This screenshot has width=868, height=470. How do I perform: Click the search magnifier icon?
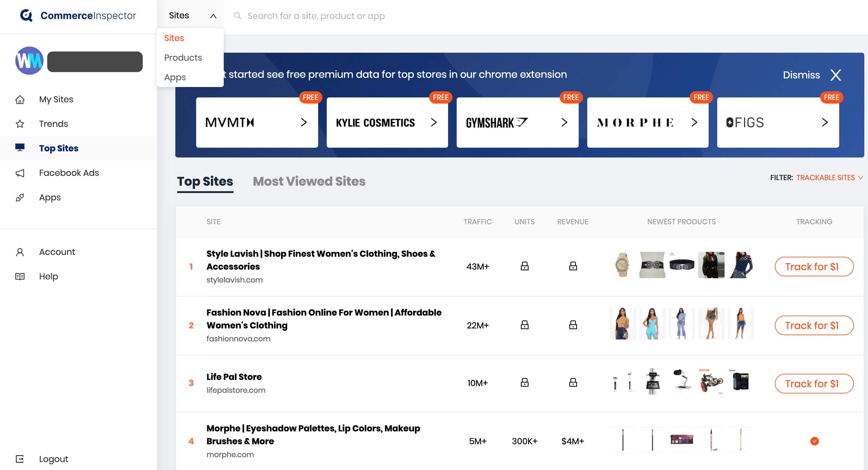(238, 16)
